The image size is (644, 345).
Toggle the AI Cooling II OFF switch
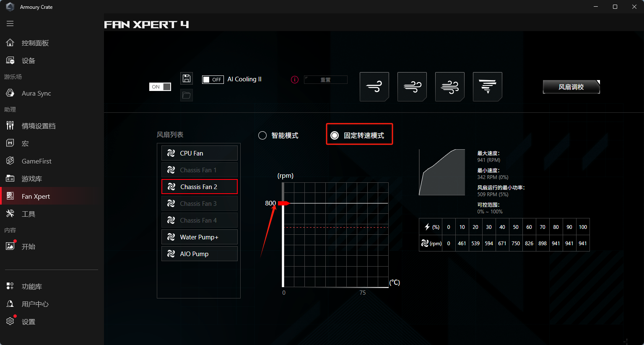(213, 80)
